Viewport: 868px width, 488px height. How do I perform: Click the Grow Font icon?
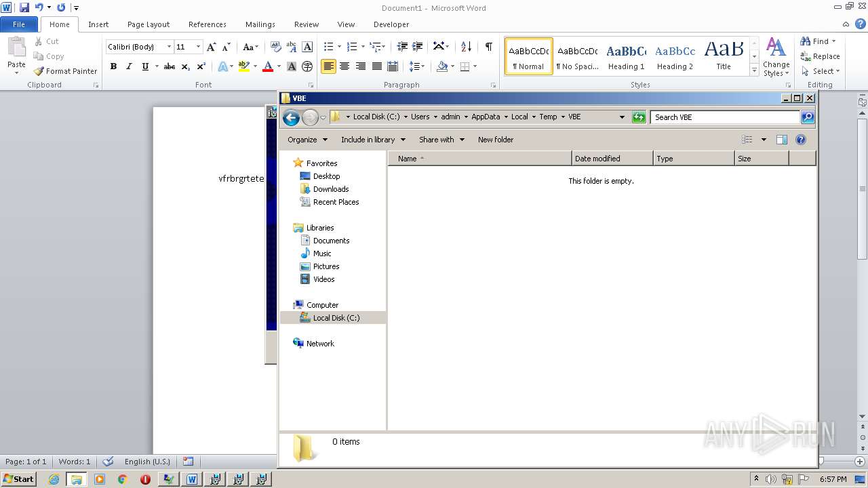pyautogui.click(x=212, y=47)
